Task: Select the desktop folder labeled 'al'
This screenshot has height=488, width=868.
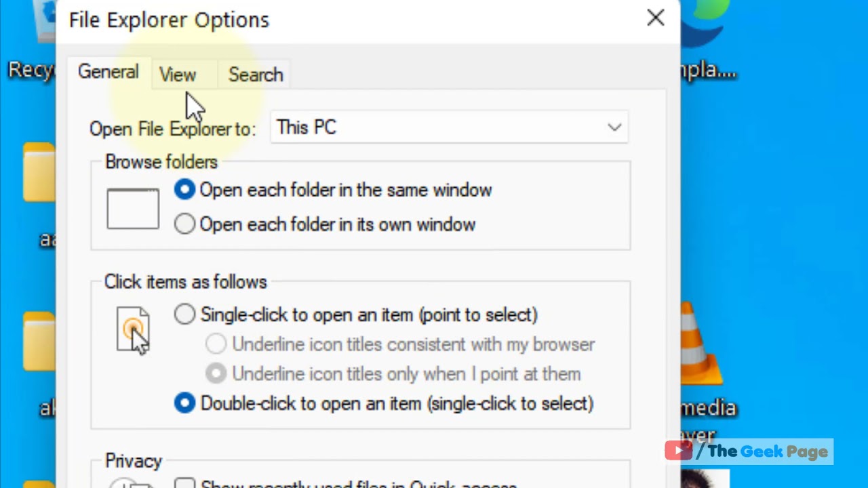Action: [x=39, y=342]
